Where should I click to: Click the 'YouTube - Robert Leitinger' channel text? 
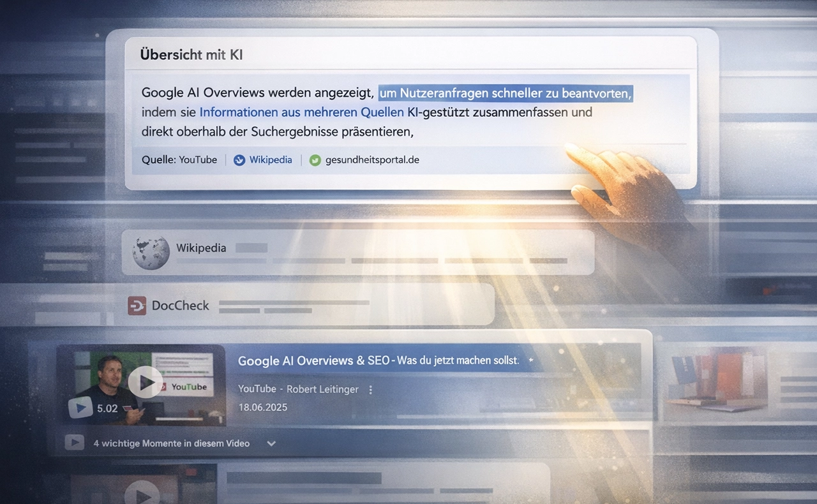coord(298,389)
